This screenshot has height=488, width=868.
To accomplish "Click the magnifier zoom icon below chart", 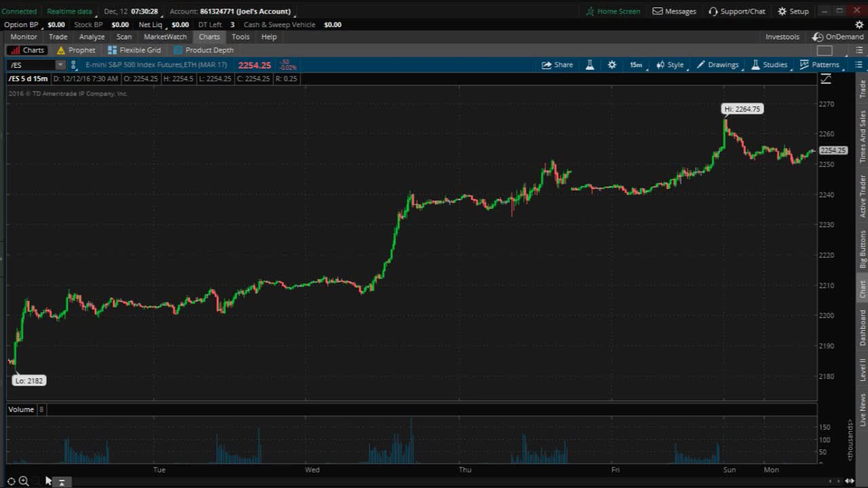I will tap(24, 481).
